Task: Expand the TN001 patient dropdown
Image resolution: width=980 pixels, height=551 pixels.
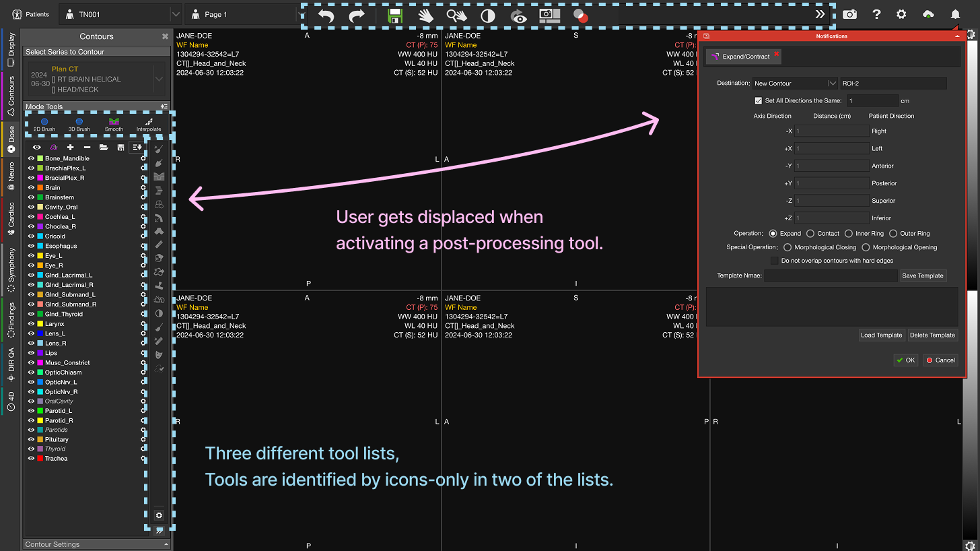Action: point(175,14)
